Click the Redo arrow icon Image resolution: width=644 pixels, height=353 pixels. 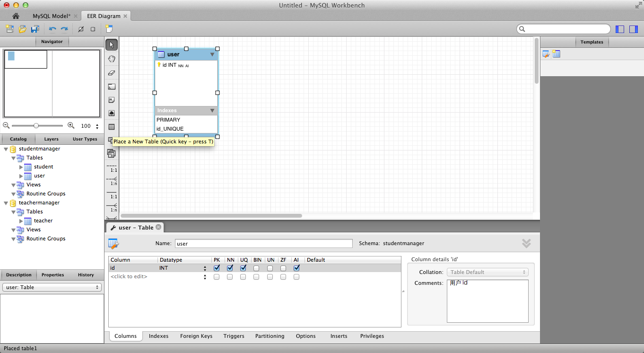[64, 29]
